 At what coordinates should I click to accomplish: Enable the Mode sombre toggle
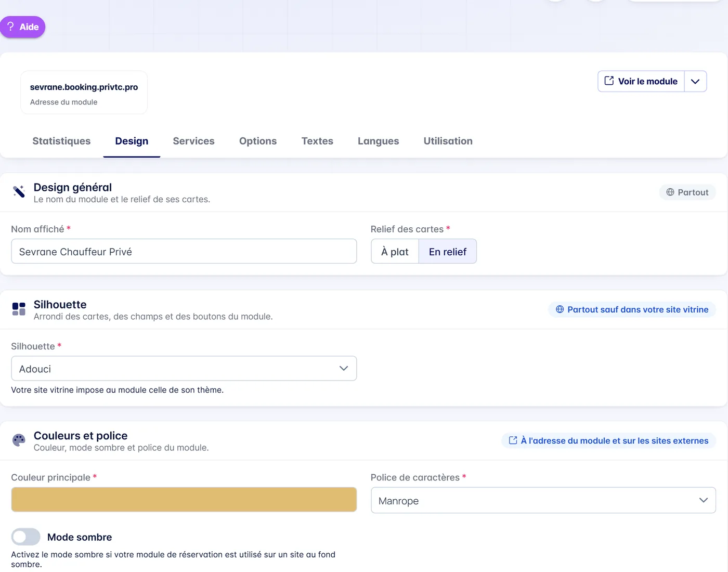click(x=25, y=537)
